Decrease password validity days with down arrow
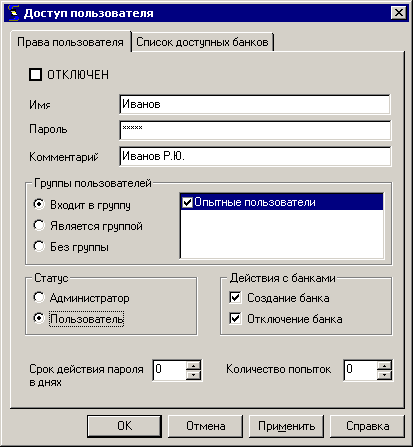413x447 pixels. click(x=193, y=375)
